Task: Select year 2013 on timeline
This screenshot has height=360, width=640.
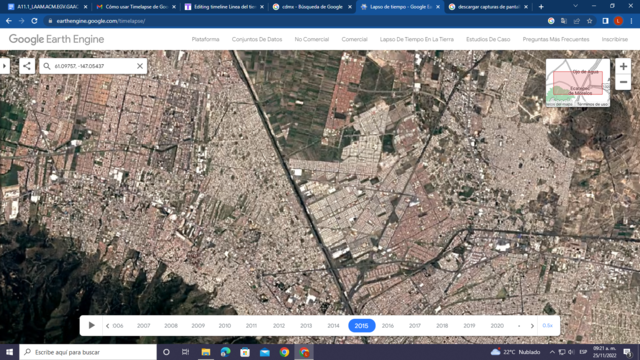Action: (x=306, y=326)
